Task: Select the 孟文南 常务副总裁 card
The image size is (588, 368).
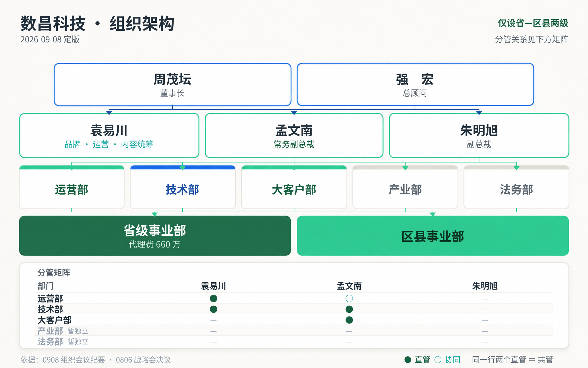Action: (x=294, y=135)
